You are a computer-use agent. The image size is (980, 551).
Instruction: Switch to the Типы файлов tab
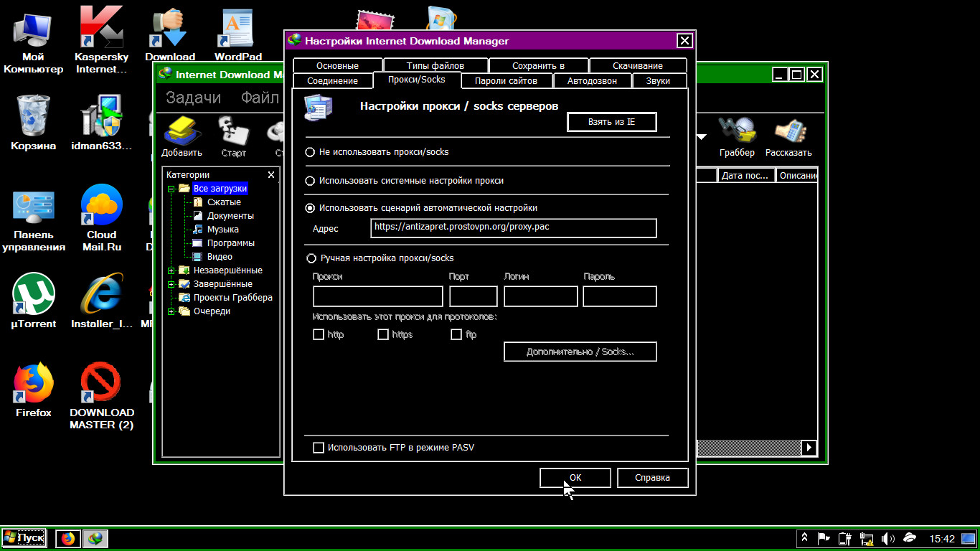click(435, 65)
